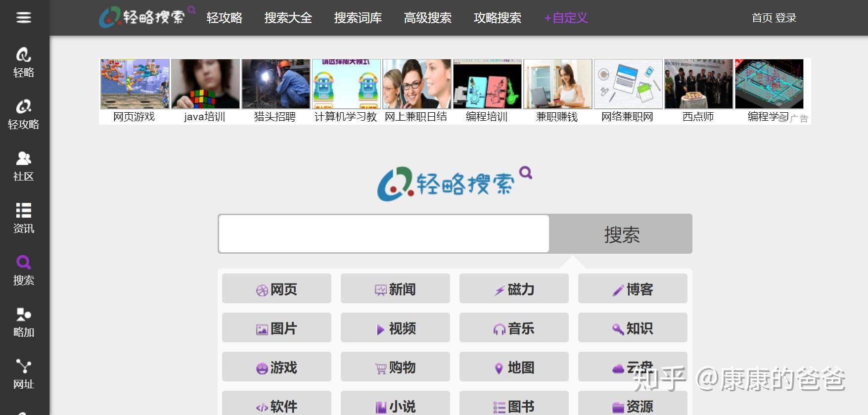Image resolution: width=868 pixels, height=415 pixels.
Task: Open 略加 sidebar icon
Action: point(24,323)
